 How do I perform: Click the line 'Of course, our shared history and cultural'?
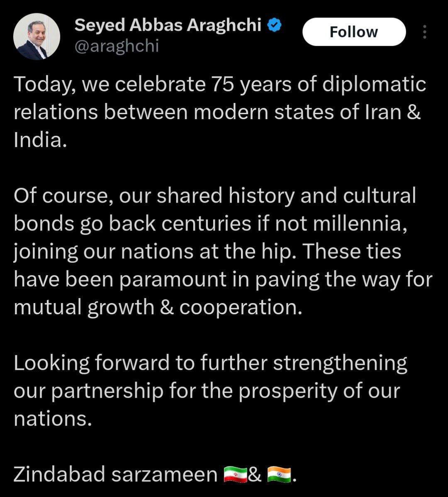click(x=214, y=196)
